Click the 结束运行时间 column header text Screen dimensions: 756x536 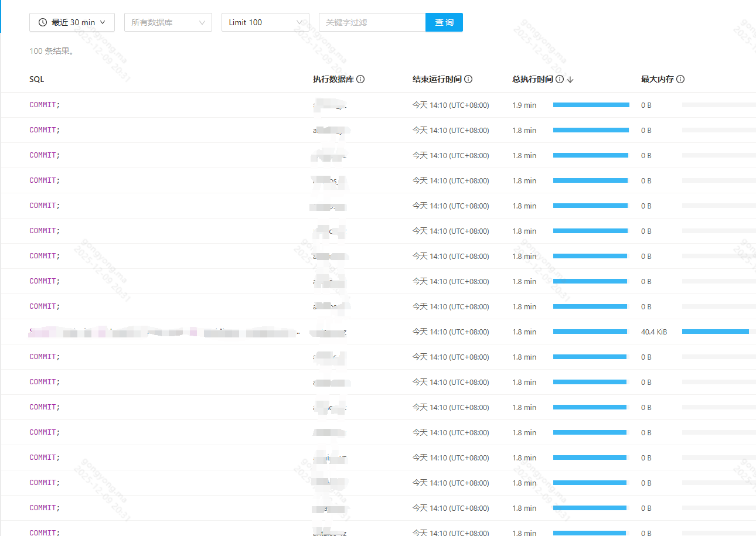[437, 79]
